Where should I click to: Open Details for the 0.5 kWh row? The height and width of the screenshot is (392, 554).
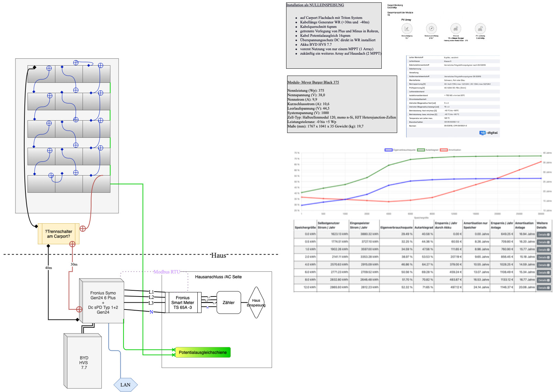tap(544, 242)
